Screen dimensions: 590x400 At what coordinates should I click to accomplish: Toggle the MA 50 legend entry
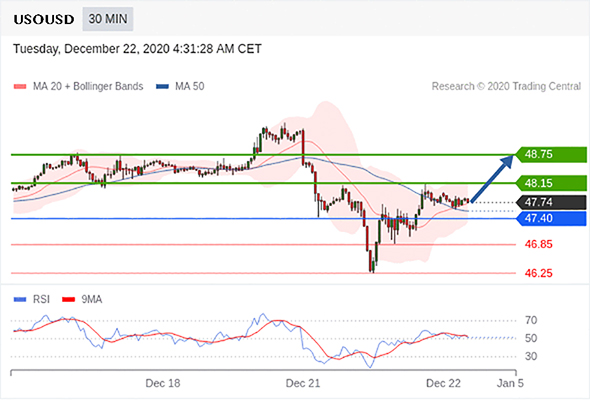180,86
